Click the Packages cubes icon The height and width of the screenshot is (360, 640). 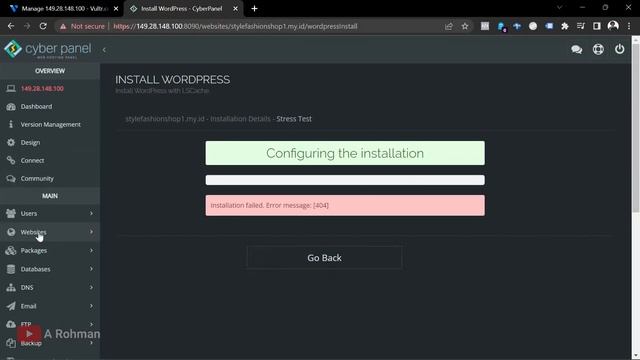pos(11,250)
